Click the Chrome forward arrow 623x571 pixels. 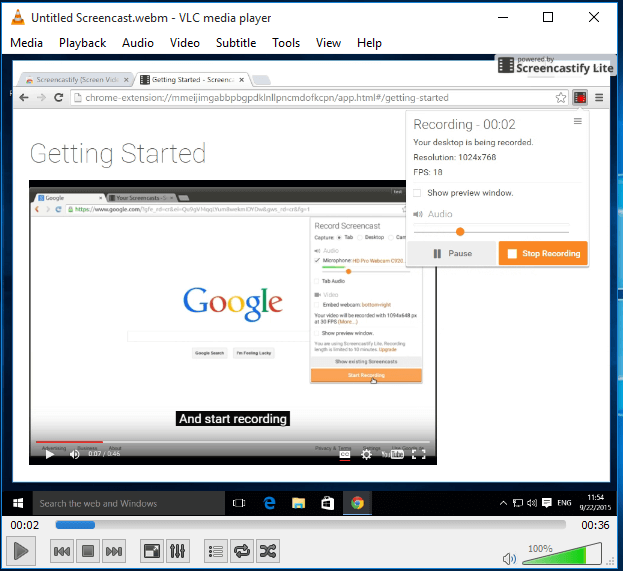click(41, 97)
